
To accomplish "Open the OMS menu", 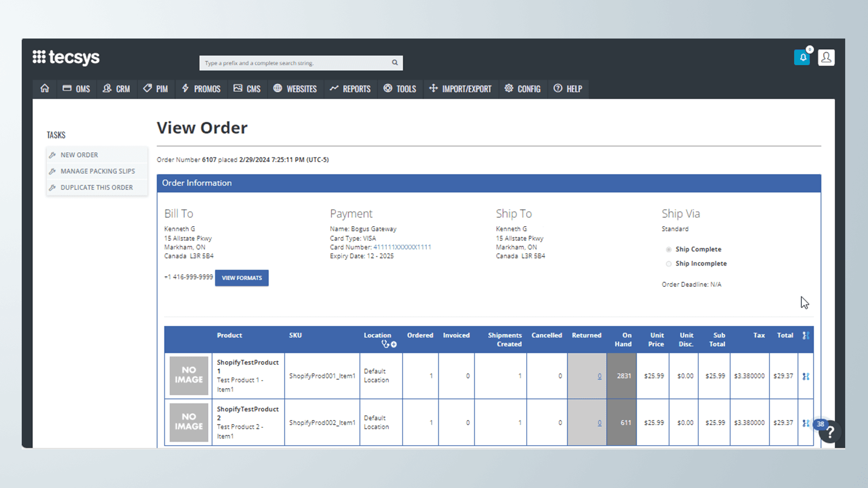I will coord(76,89).
